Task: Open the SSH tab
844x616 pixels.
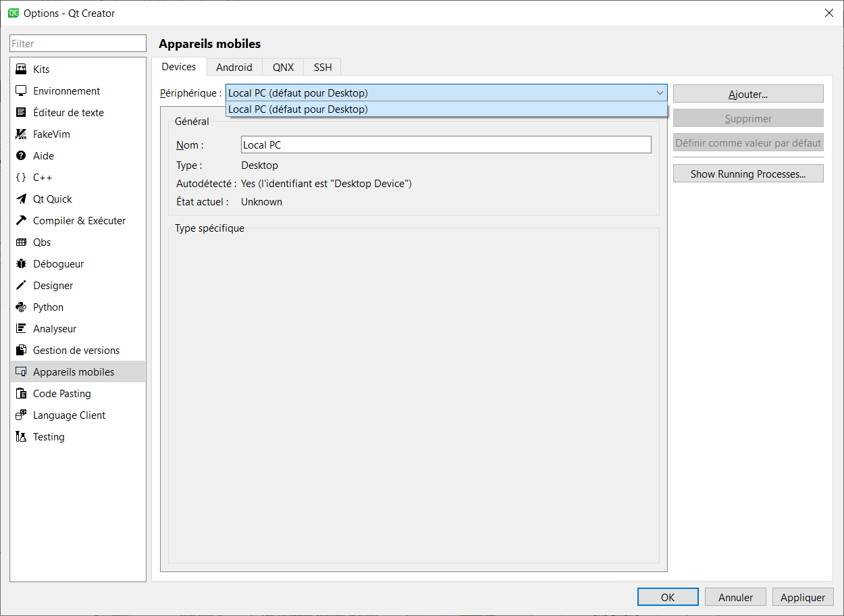Action: 323,67
